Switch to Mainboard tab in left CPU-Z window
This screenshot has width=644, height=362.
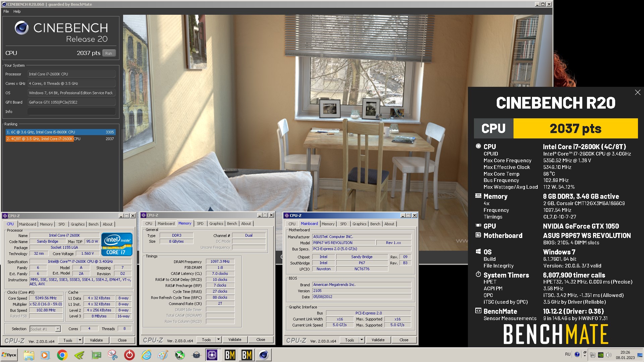point(28,224)
